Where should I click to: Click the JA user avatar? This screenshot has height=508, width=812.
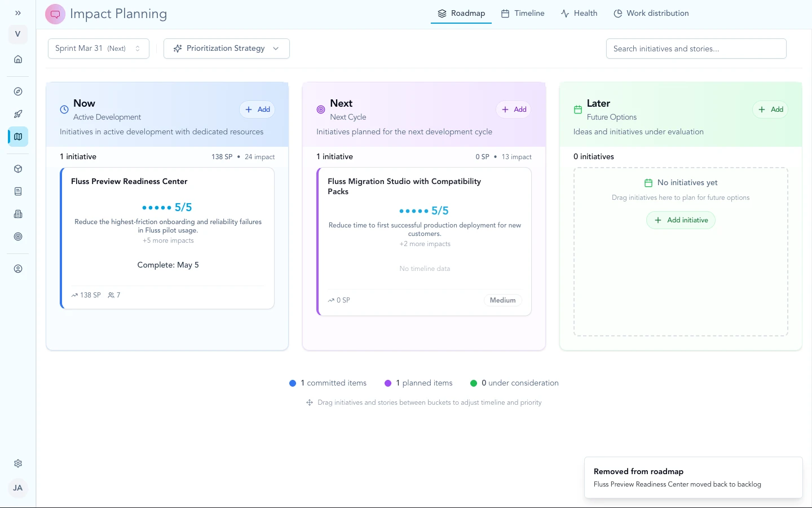pyautogui.click(x=18, y=488)
